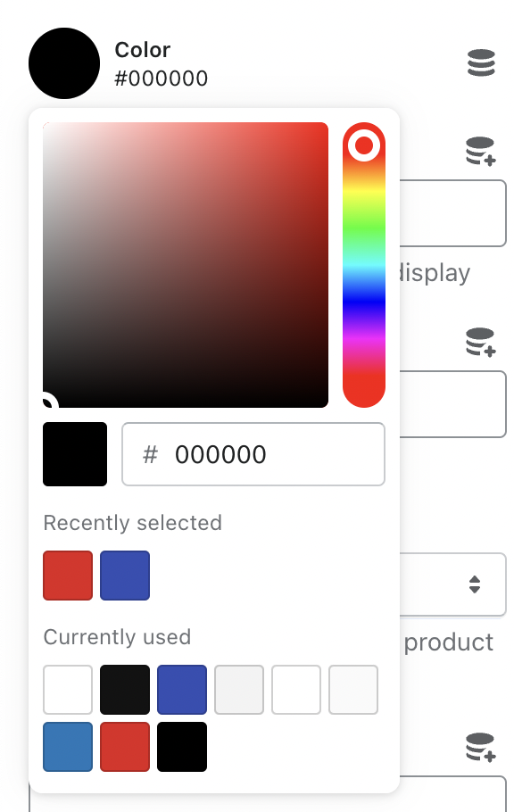Pick a shade in the saturation gradient area
The width and height of the screenshot is (514, 812).
coord(186,265)
